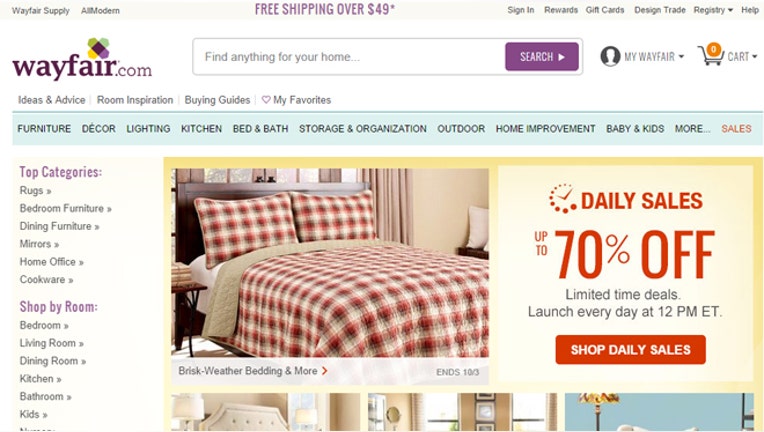The width and height of the screenshot is (764, 432).
Task: Click the Daily Sales clock icon
Action: tap(562, 199)
